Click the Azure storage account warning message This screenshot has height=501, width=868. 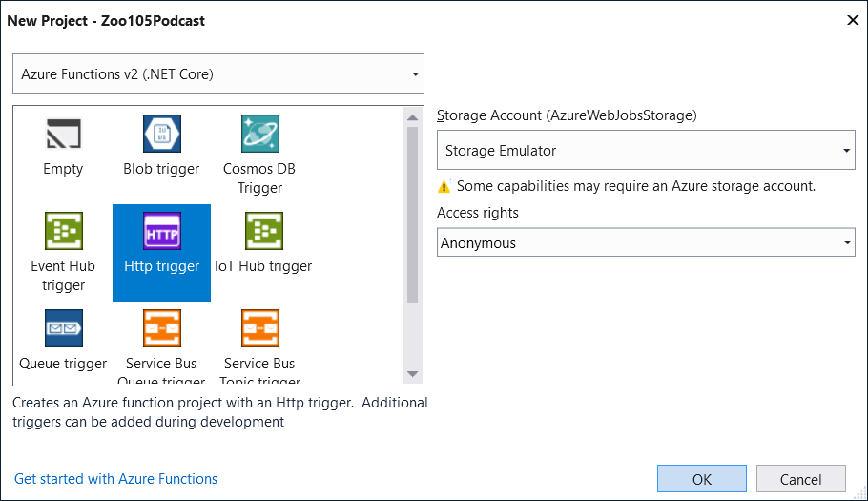[636, 186]
